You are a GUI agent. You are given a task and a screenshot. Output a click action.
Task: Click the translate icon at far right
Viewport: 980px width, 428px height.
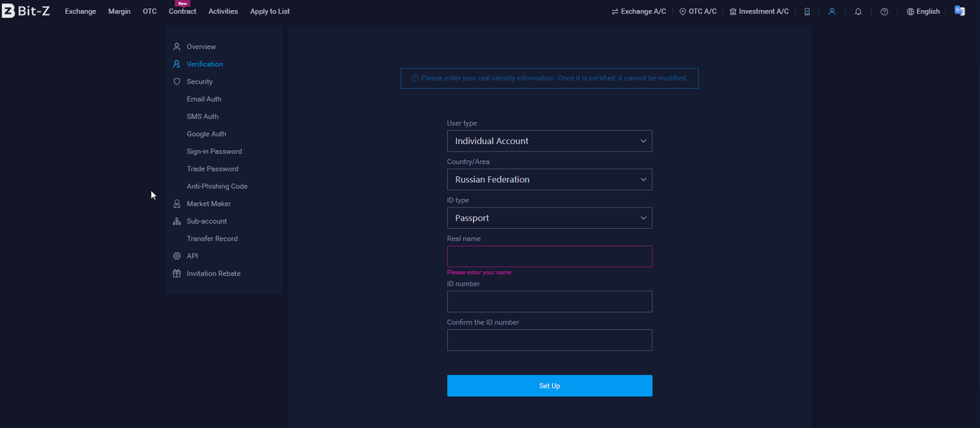[959, 11]
